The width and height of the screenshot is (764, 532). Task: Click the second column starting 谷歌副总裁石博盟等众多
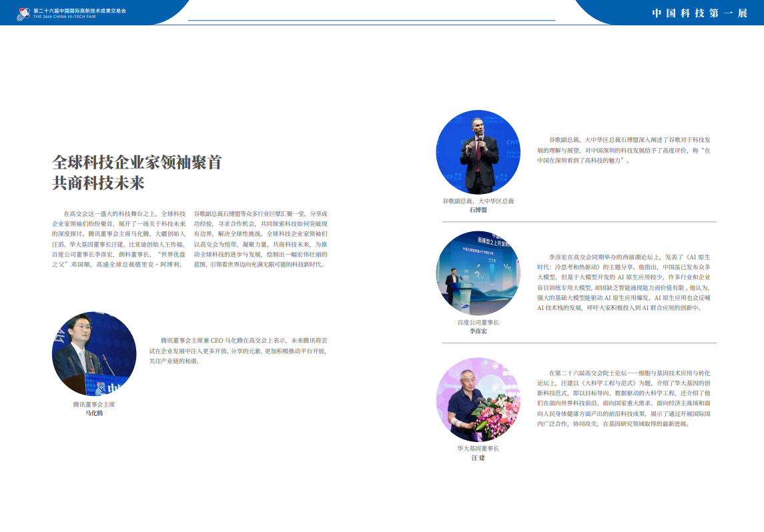coord(261,239)
